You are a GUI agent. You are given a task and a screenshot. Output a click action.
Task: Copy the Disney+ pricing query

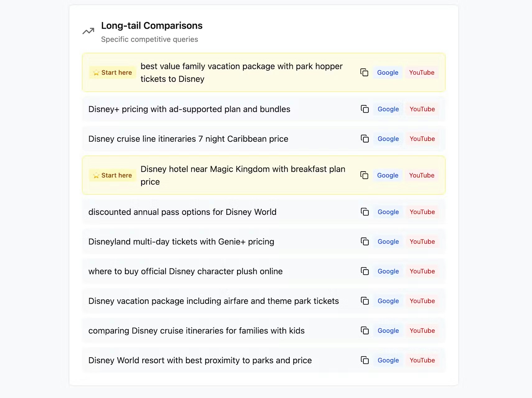[x=364, y=109]
